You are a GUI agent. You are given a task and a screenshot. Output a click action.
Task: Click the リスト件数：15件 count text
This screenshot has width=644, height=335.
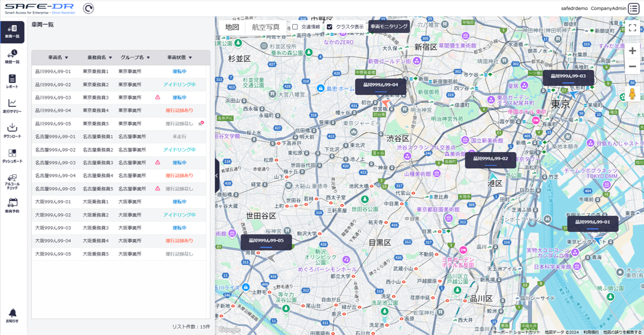pyautogui.click(x=191, y=327)
